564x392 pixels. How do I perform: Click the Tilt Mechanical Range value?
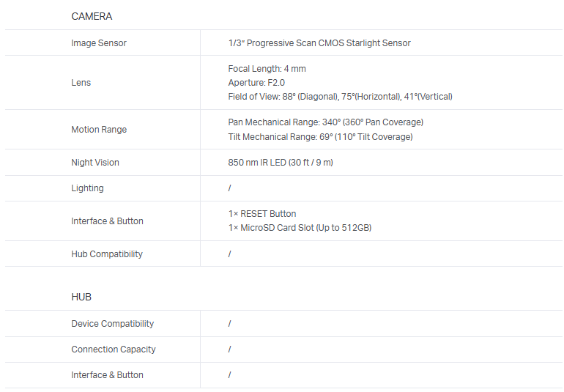coord(320,137)
